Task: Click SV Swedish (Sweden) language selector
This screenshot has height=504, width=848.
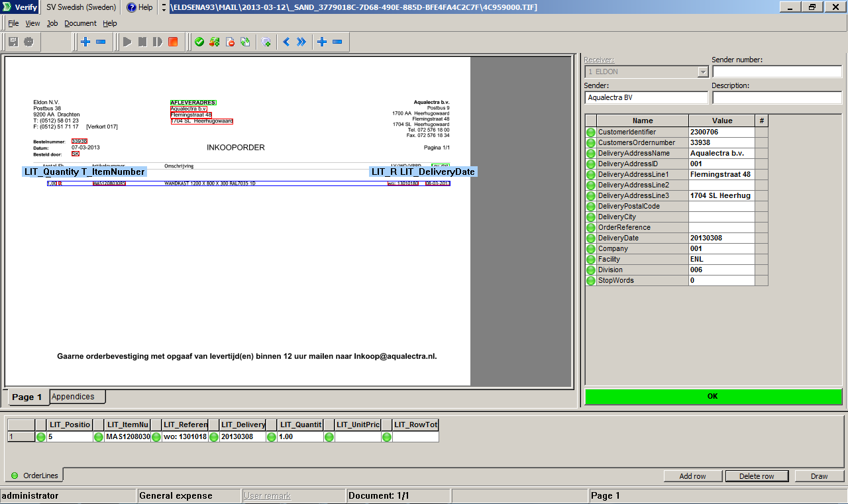Action: tap(81, 7)
